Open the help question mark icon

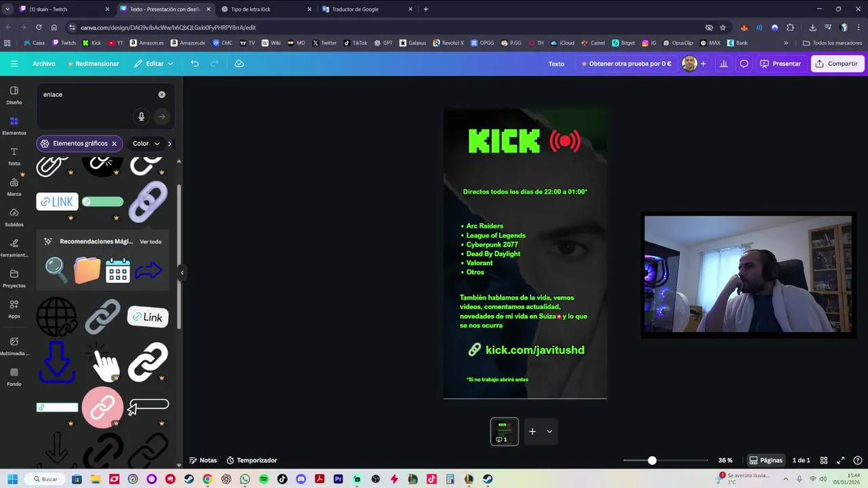(858, 460)
